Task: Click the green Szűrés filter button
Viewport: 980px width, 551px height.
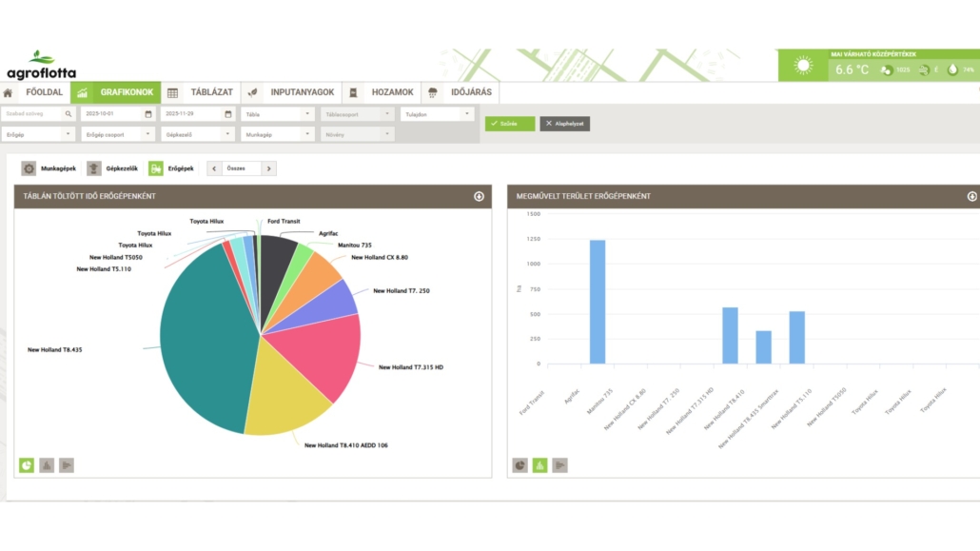Action: (x=510, y=124)
